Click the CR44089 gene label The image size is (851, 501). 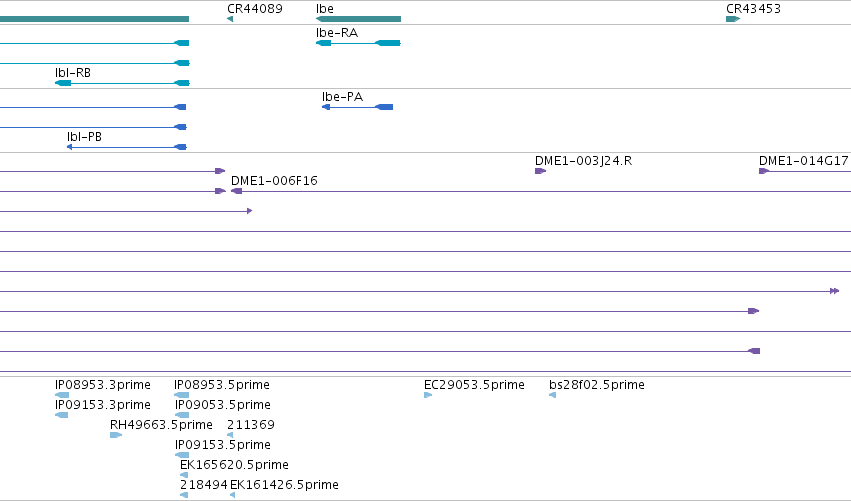[255, 9]
